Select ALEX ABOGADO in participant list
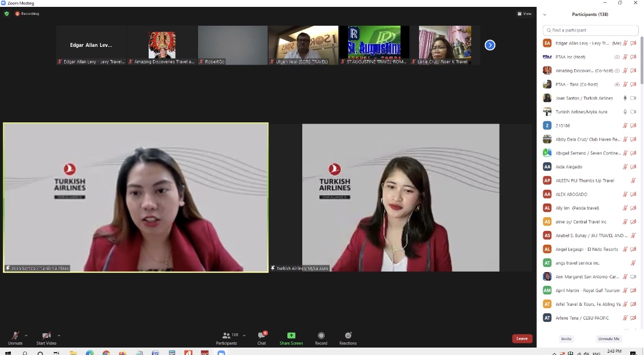 (x=590, y=194)
